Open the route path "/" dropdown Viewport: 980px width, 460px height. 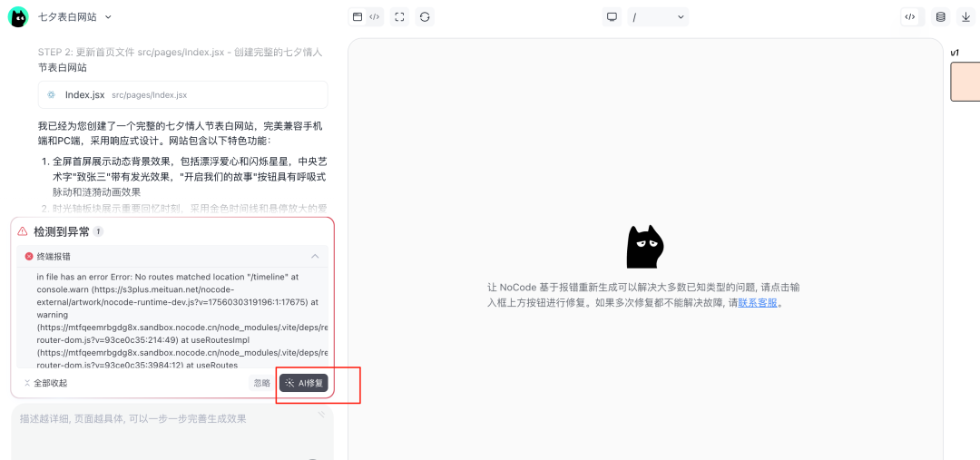pyautogui.click(x=658, y=17)
